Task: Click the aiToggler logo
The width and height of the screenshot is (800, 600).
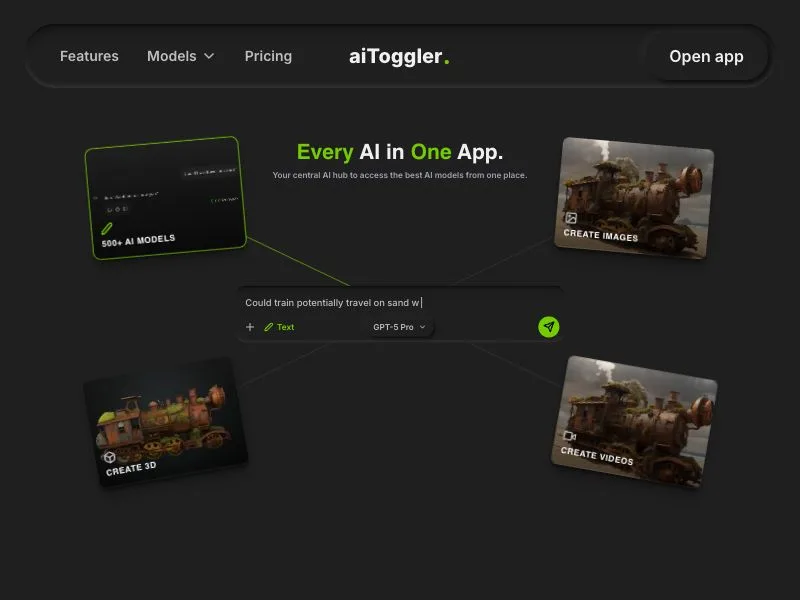Action: tap(399, 56)
